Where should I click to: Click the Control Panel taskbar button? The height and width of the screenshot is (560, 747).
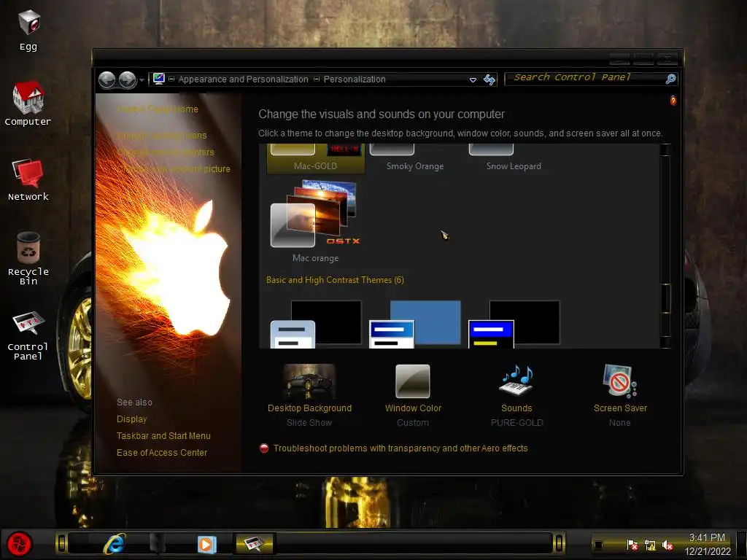coord(254,543)
